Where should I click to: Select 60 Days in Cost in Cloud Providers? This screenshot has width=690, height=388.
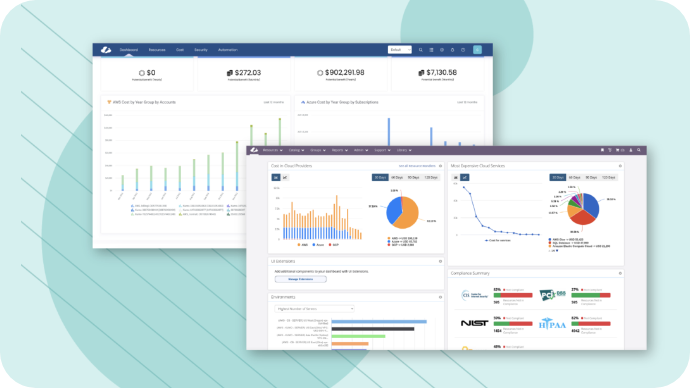click(x=397, y=177)
